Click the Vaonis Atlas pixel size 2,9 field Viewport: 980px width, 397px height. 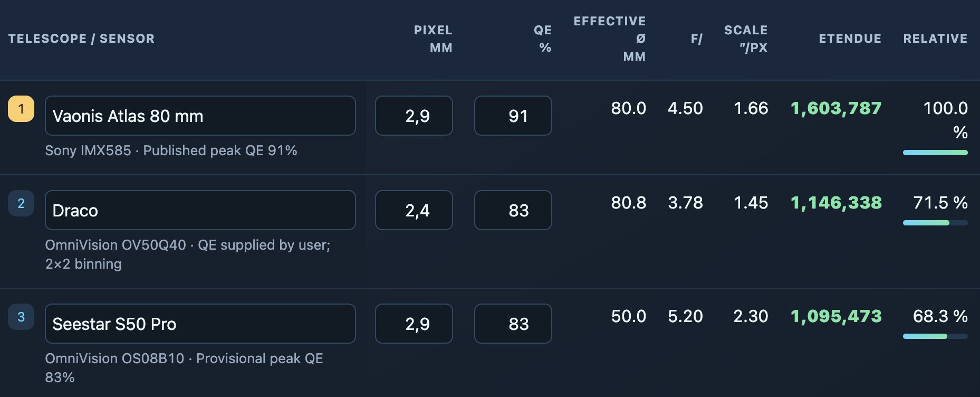[414, 116]
